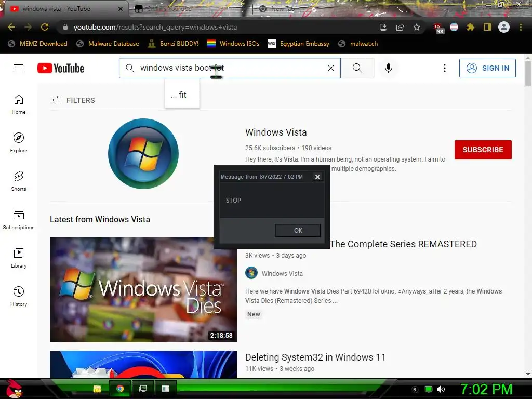This screenshot has height=399, width=532.
Task: Click the small Windows Vista channel icon
Action: pos(251,273)
